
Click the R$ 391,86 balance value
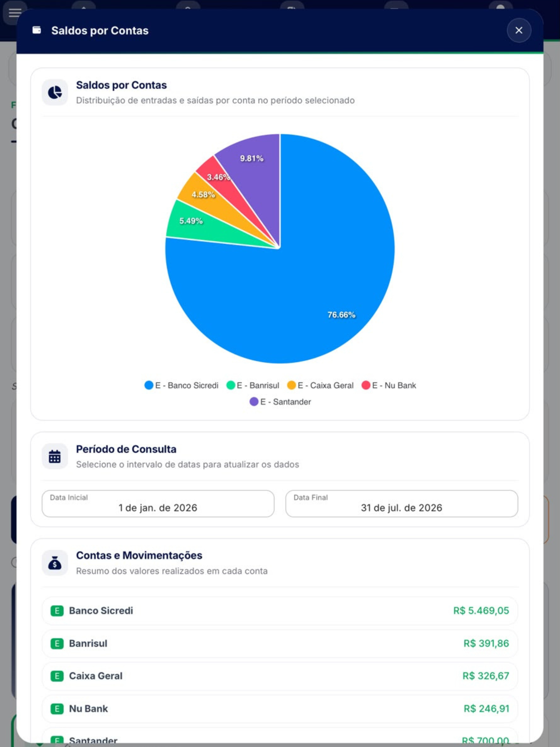(x=486, y=643)
